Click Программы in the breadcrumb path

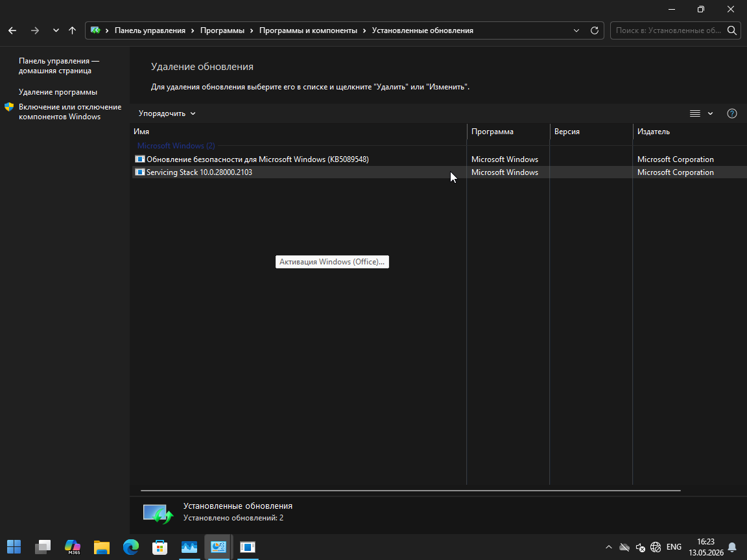pos(222,30)
